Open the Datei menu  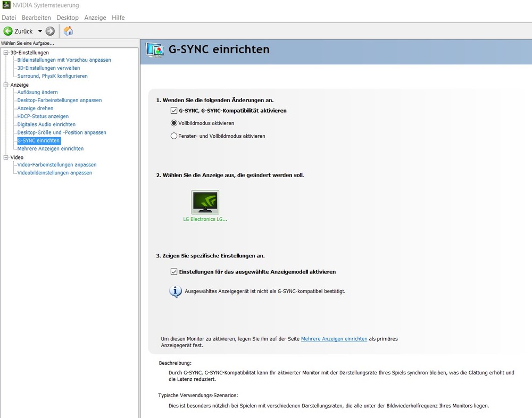(x=9, y=18)
